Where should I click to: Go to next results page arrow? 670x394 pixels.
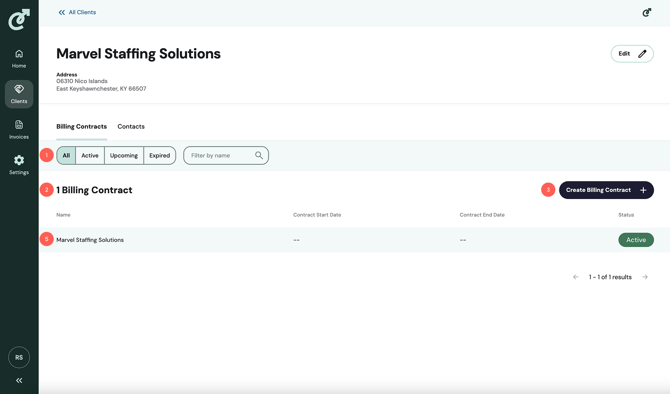coord(645,277)
